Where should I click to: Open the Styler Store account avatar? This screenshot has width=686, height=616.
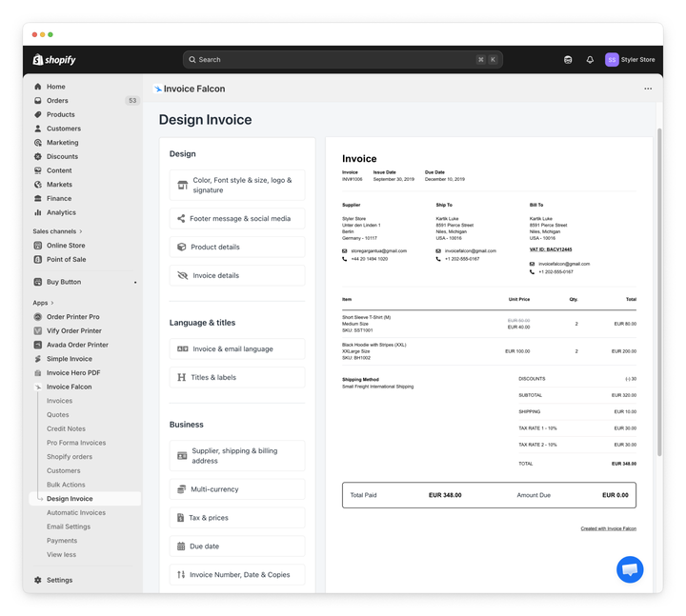click(x=612, y=60)
